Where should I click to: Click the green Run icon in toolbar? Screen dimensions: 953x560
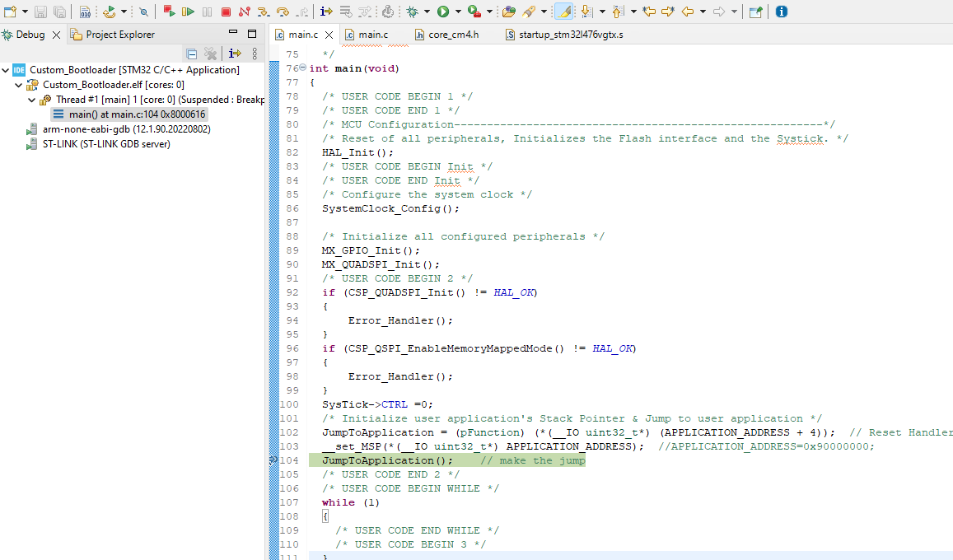442,12
